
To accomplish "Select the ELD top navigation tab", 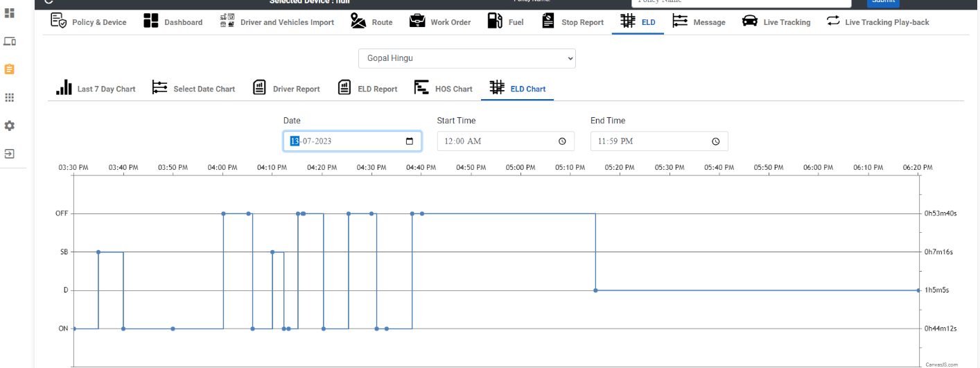I will 638,21.
